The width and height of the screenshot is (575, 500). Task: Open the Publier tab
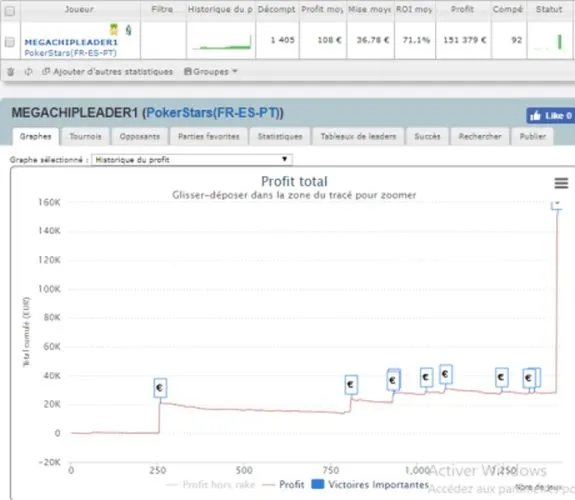(x=533, y=136)
